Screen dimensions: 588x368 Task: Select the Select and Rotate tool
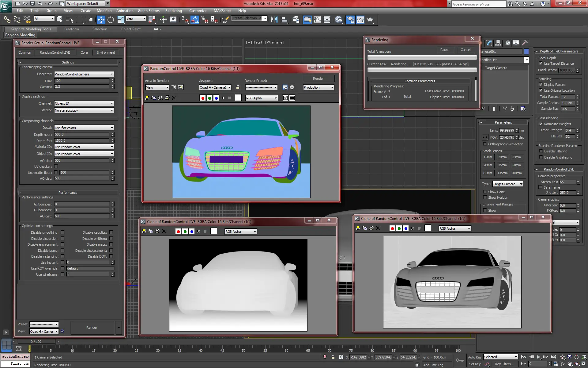pos(111,20)
